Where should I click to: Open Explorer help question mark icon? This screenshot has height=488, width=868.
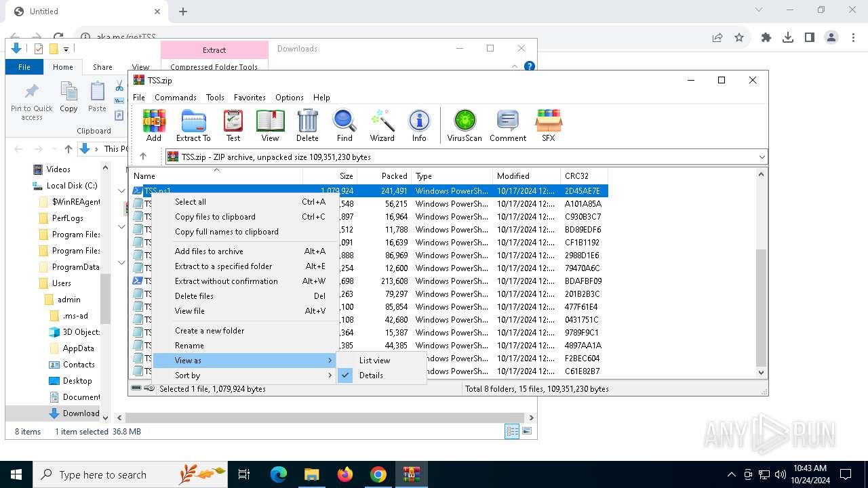(530, 66)
